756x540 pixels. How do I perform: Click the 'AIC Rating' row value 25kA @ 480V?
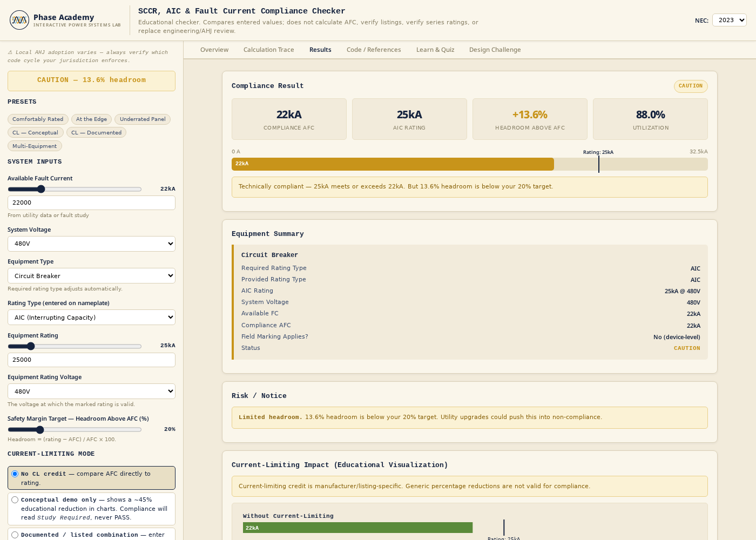682,291
